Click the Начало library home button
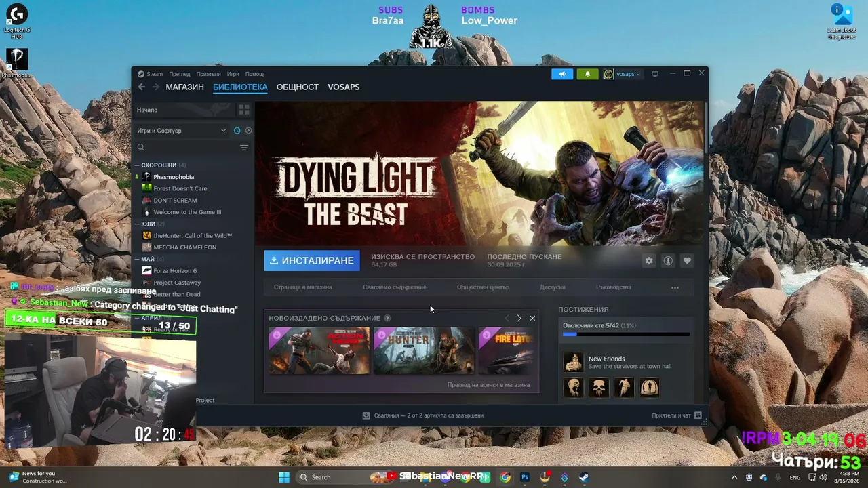 (x=183, y=110)
